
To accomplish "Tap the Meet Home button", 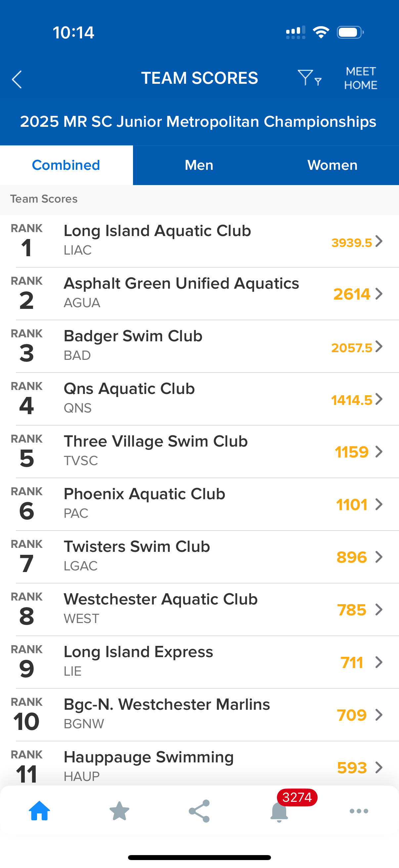I will point(361,78).
